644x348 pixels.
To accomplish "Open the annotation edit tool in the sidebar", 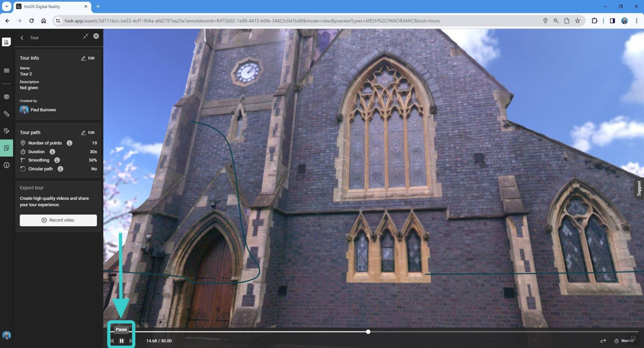I will [6, 131].
